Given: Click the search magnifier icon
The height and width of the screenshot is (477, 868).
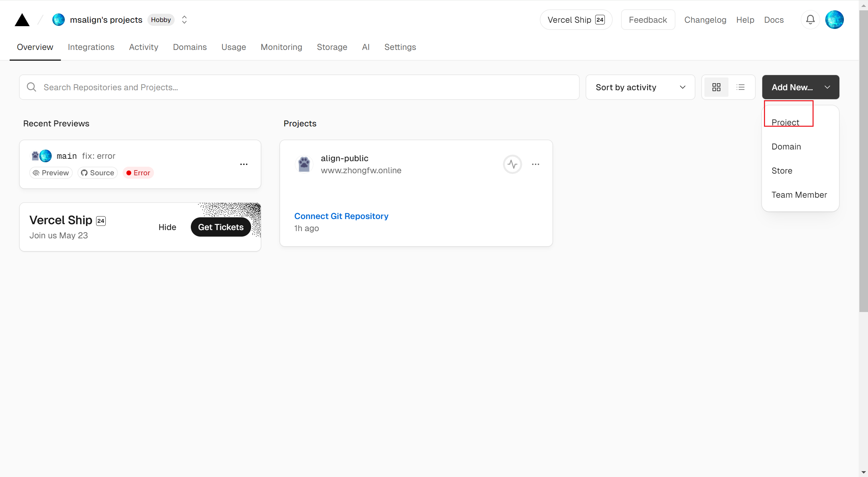Looking at the screenshot, I should tap(31, 87).
